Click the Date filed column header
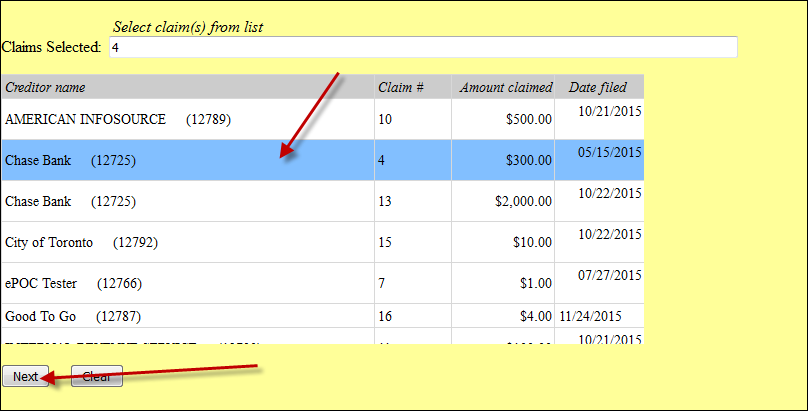This screenshot has width=808, height=411. click(598, 88)
